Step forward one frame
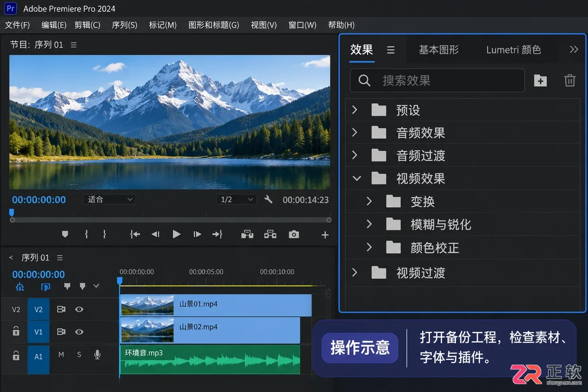Screen dimensions: 588x392 (x=197, y=234)
